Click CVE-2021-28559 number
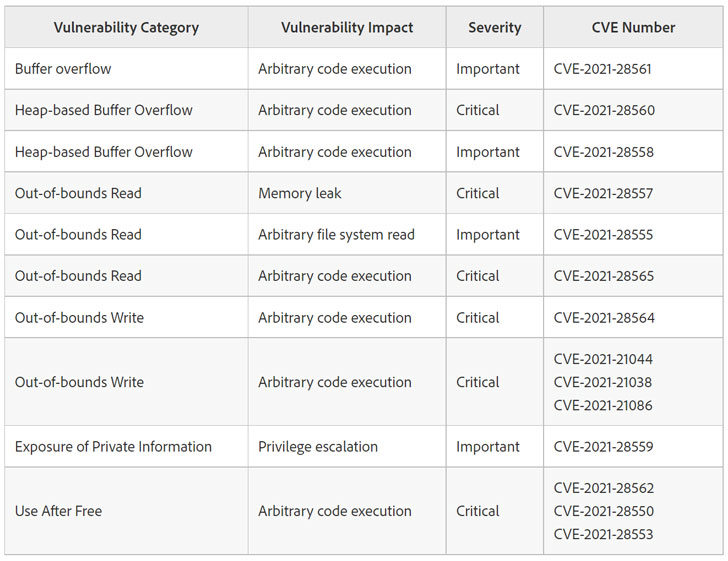Image resolution: width=728 pixels, height=561 pixels. point(604,447)
